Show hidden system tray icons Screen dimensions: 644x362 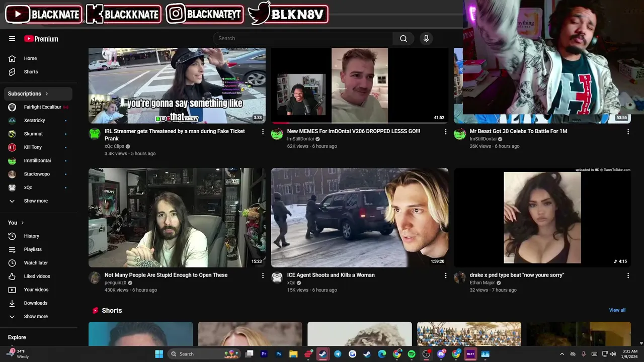(562, 354)
